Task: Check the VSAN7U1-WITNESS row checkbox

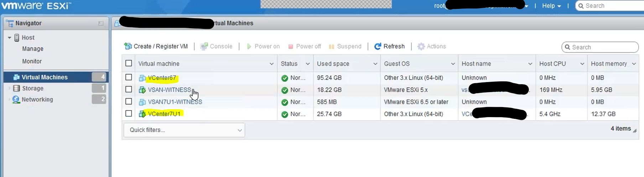Action: pyautogui.click(x=129, y=101)
